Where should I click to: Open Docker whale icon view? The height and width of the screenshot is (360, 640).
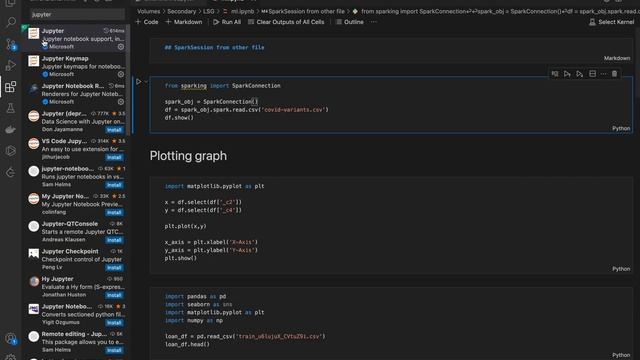(x=11, y=130)
